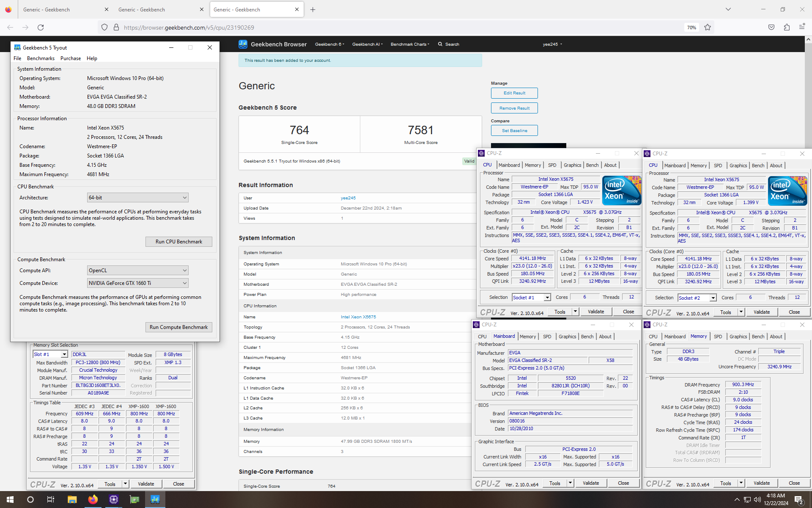Bookmark this page with star icon

(708, 28)
